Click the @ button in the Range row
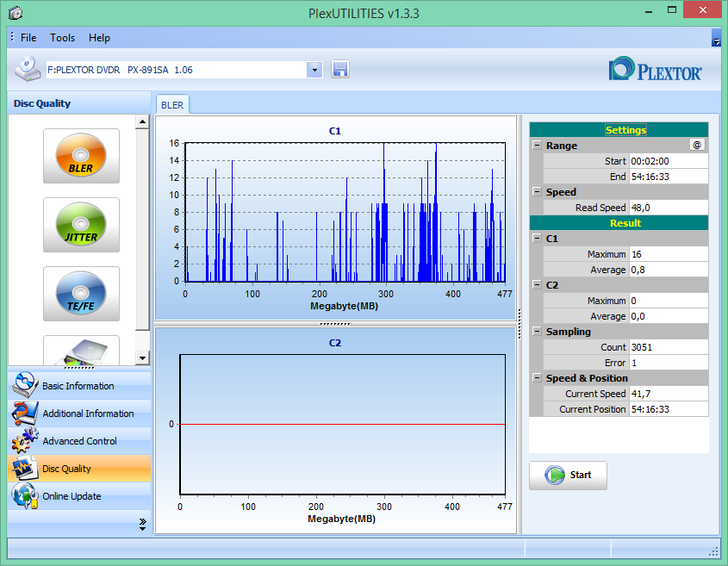728x566 pixels. pos(697,145)
